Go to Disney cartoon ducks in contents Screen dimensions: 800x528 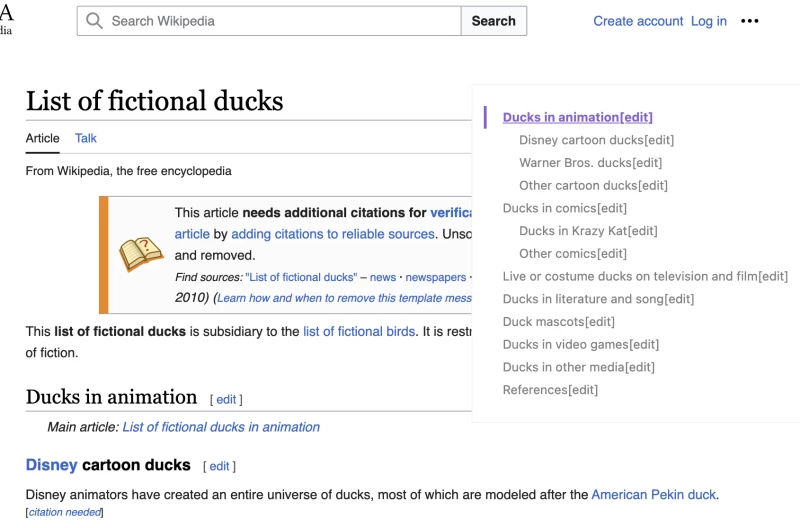click(581, 141)
